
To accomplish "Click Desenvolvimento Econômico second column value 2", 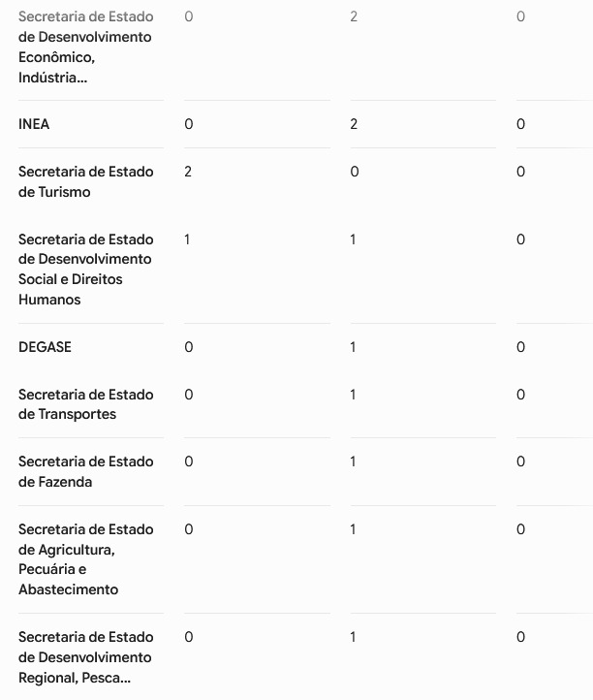I will [354, 16].
